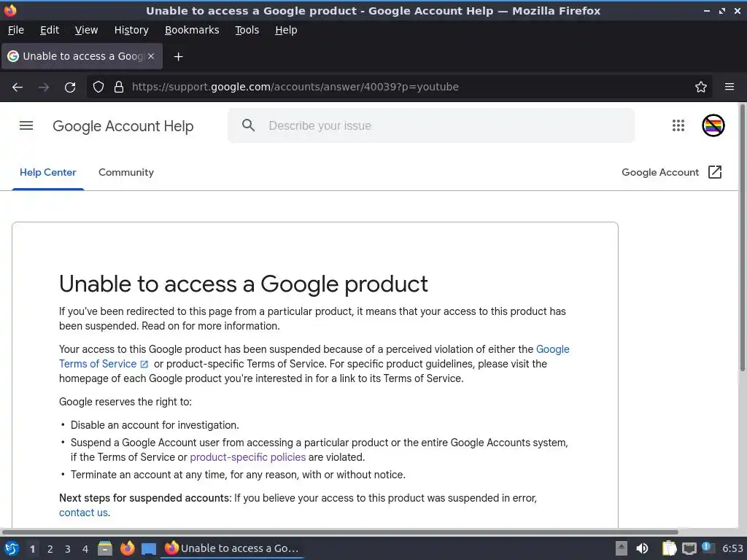Click the Google reserves the right to text
This screenshot has height=560, width=747.
(x=125, y=402)
